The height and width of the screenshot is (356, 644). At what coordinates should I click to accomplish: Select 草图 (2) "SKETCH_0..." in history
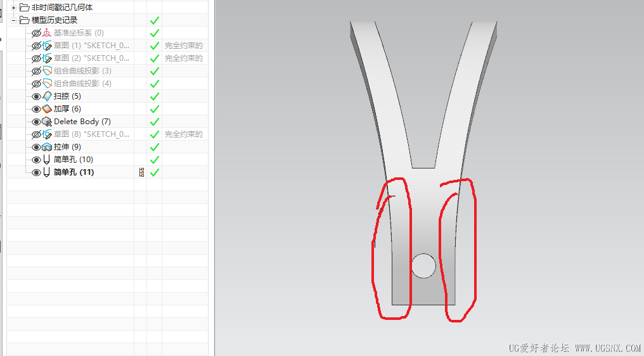[91, 58]
